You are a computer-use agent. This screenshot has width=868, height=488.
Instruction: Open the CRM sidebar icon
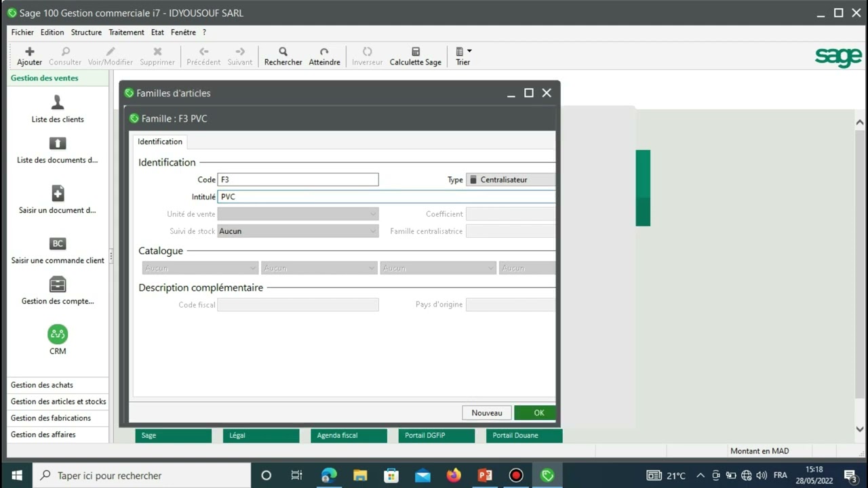pos(58,334)
